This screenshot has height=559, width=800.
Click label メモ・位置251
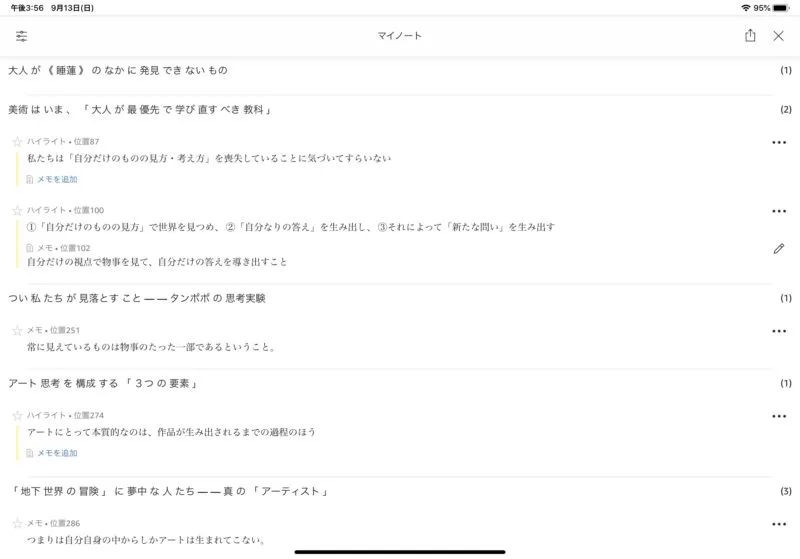click(53, 331)
